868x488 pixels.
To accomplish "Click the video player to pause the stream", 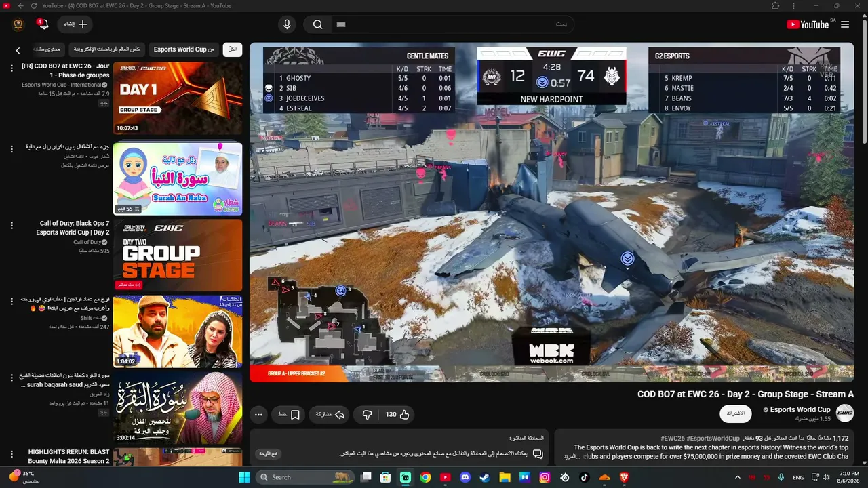I will click(551, 212).
